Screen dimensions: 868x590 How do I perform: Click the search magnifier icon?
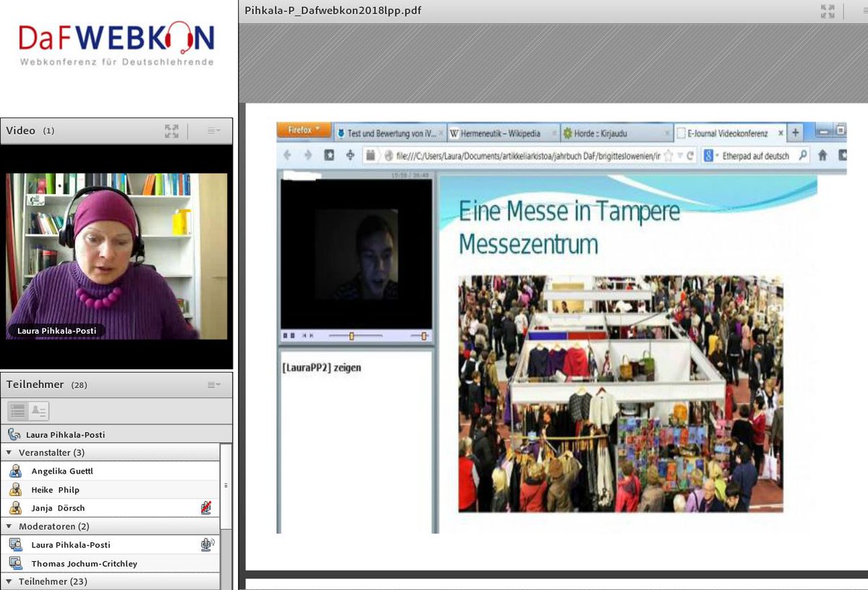pos(802,156)
